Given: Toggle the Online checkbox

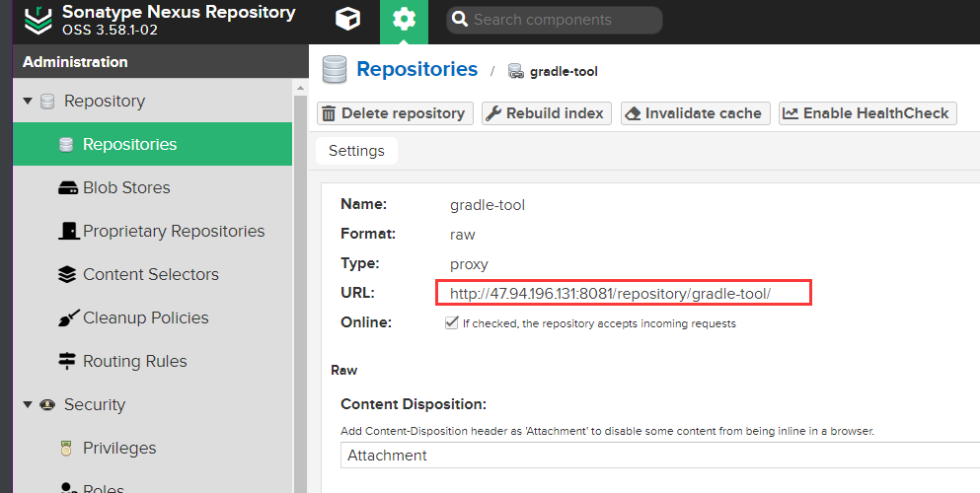Looking at the screenshot, I should pos(452,323).
